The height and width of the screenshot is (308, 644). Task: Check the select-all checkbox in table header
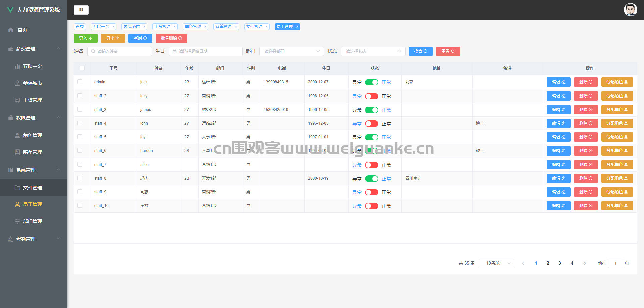click(82, 68)
